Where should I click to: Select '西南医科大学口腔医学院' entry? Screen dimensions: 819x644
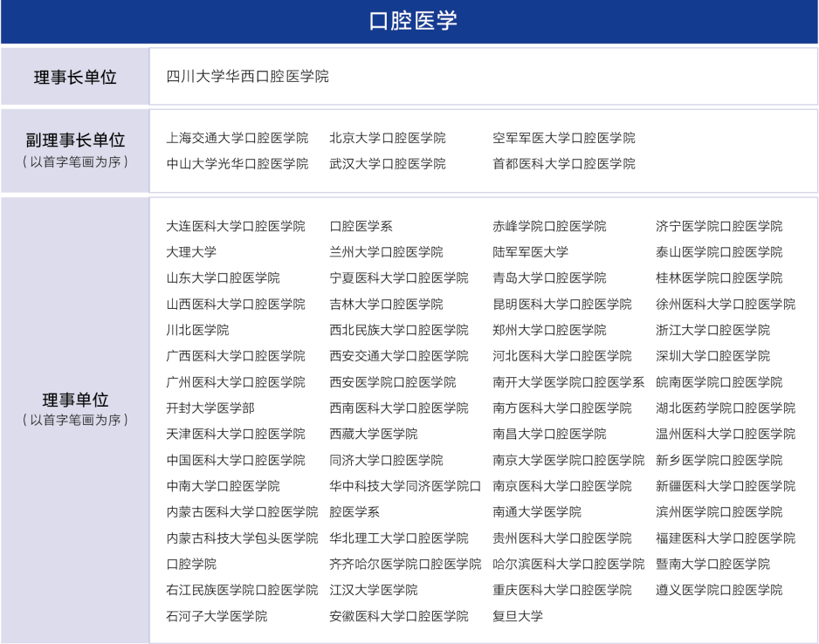(x=399, y=408)
